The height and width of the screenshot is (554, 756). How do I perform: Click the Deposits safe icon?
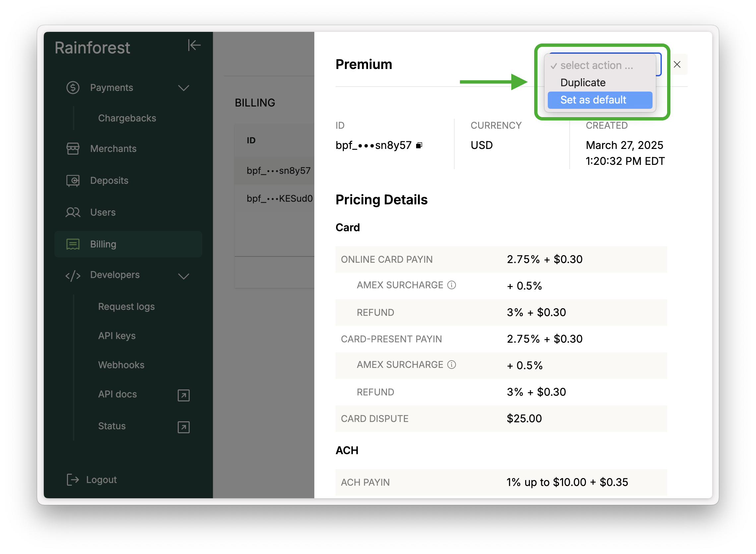point(73,181)
